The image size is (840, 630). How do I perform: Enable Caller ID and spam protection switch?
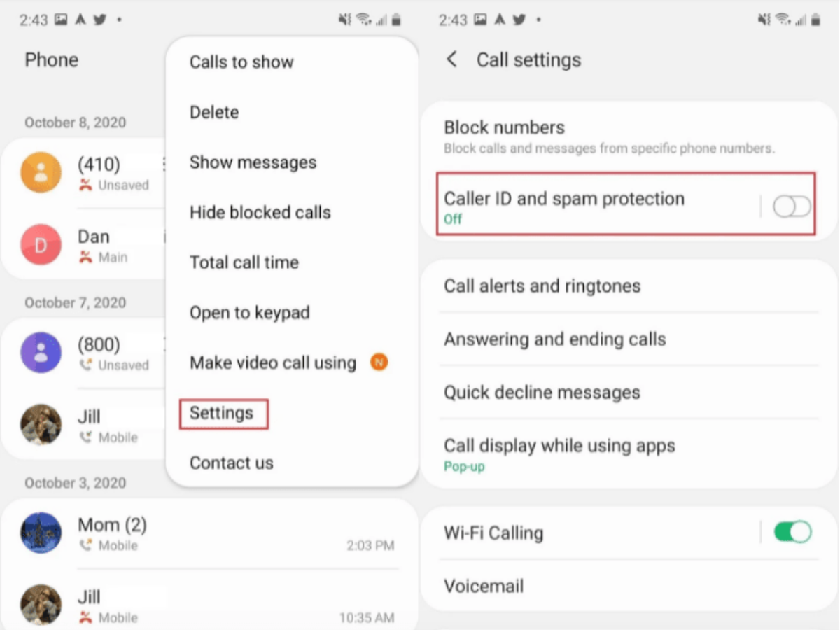792,206
